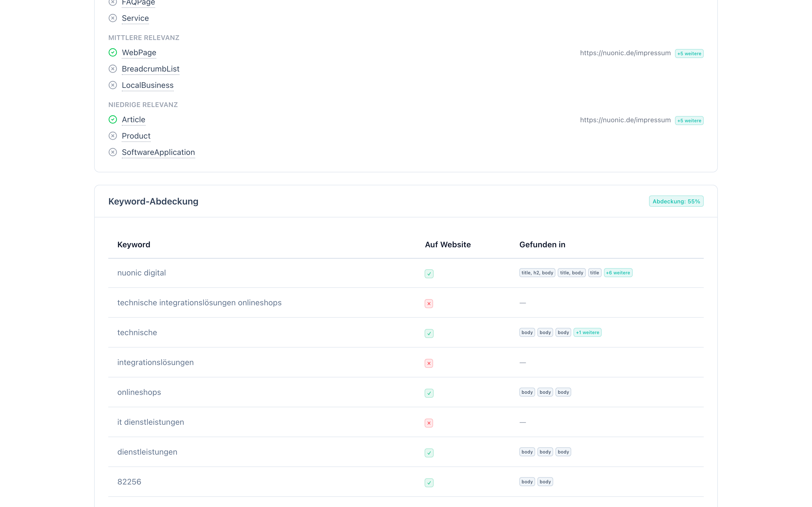
Task: Click the green check icon next to WebPage
Action: click(113, 53)
